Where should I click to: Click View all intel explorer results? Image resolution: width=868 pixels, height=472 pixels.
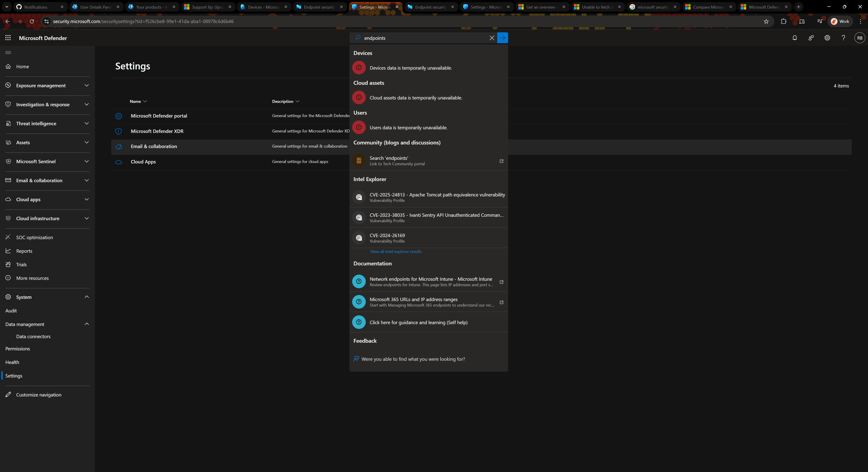pyautogui.click(x=396, y=252)
